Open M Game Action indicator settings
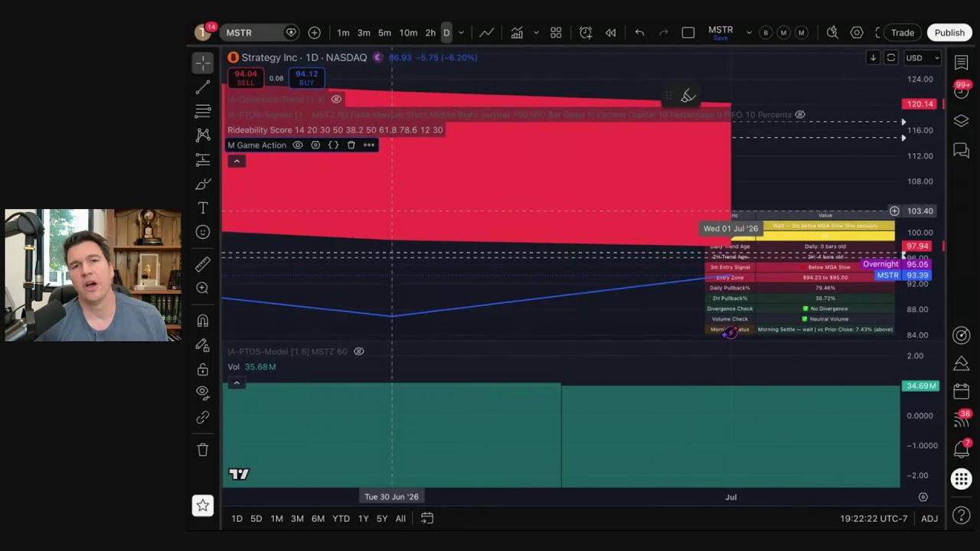Image resolution: width=980 pixels, height=551 pixels. pyautogui.click(x=315, y=145)
